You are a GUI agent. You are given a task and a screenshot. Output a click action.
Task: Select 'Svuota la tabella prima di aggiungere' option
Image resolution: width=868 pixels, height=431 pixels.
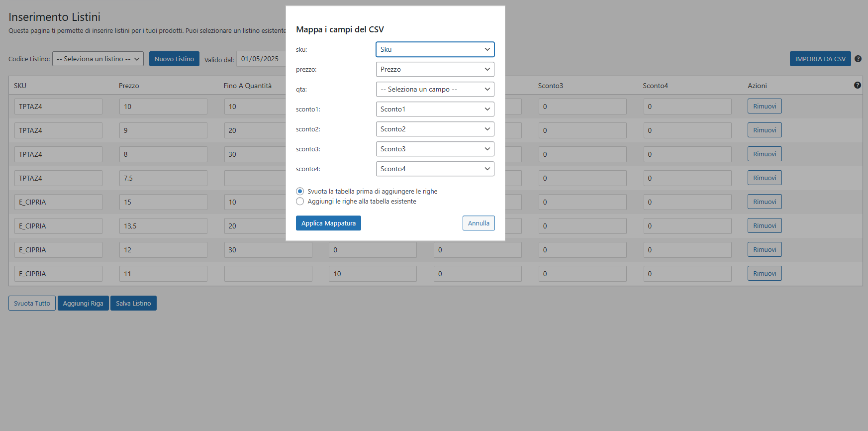click(300, 191)
